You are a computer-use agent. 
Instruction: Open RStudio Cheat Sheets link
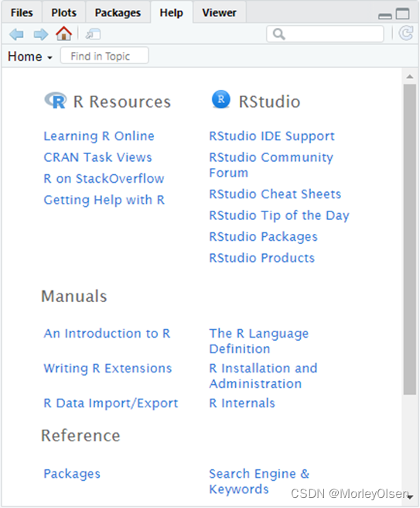tap(275, 194)
